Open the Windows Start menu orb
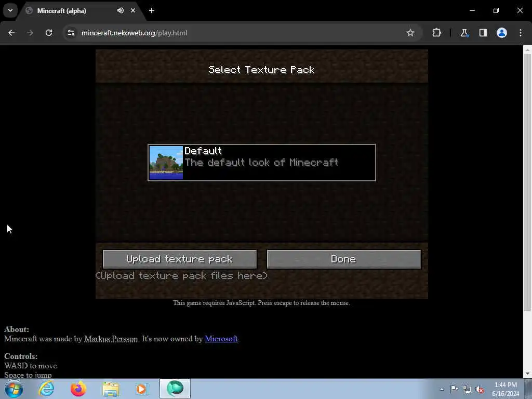532x399 pixels. (x=14, y=389)
